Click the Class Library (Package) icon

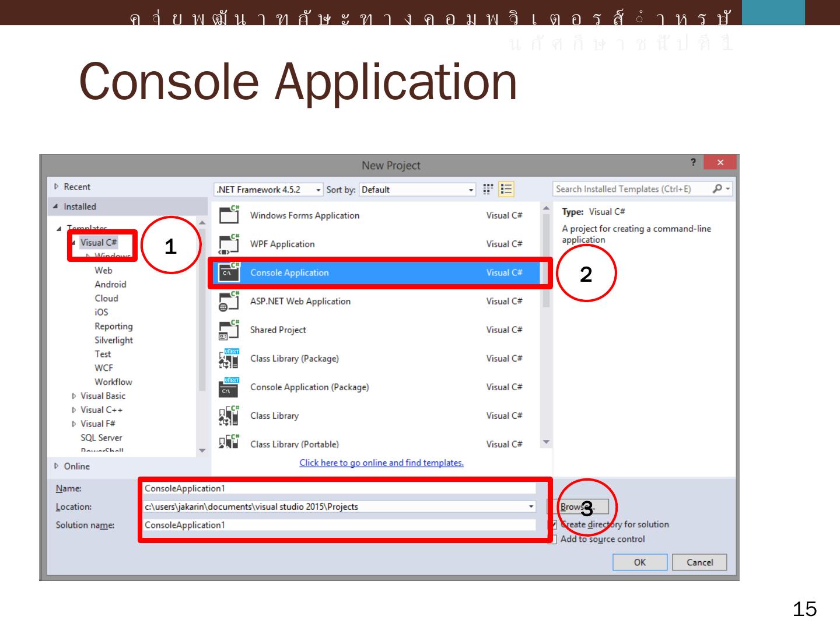229,359
